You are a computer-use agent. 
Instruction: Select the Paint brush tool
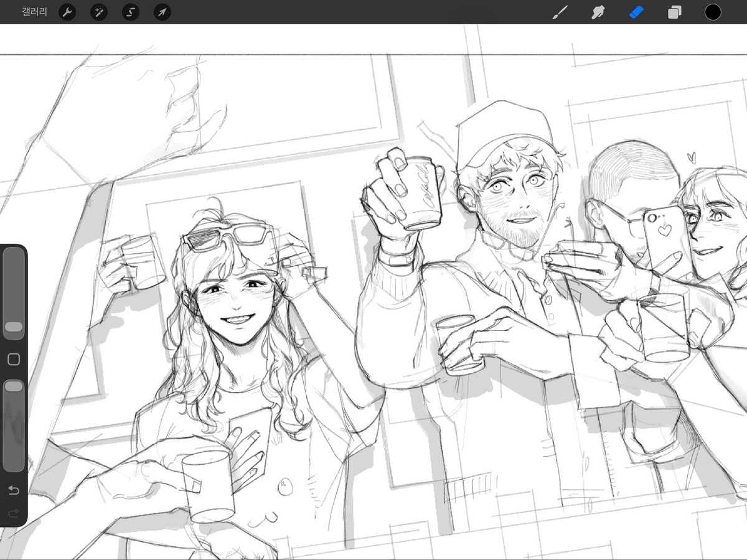561,12
